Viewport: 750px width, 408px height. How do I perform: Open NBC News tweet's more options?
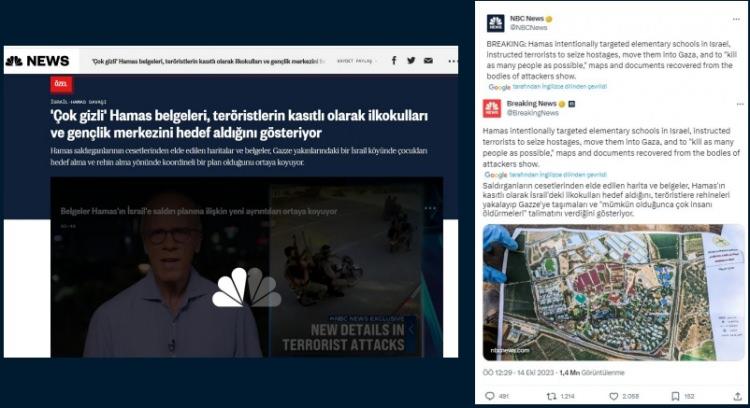[x=736, y=19]
